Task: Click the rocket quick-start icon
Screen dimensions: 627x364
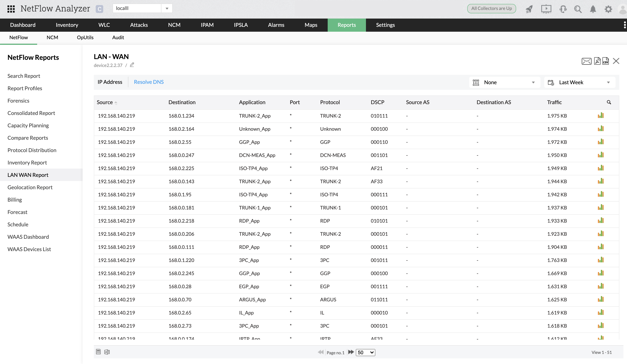Action: pyautogui.click(x=529, y=9)
